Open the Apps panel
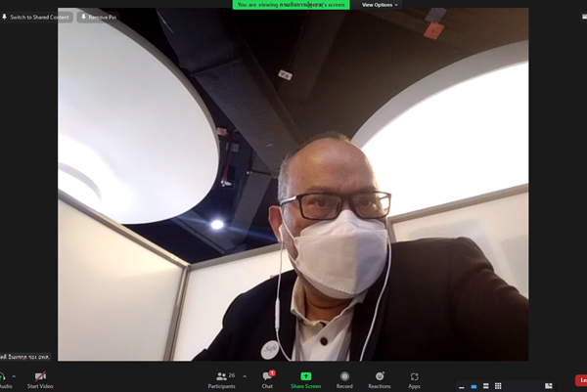The width and height of the screenshot is (587, 392). pyautogui.click(x=414, y=380)
